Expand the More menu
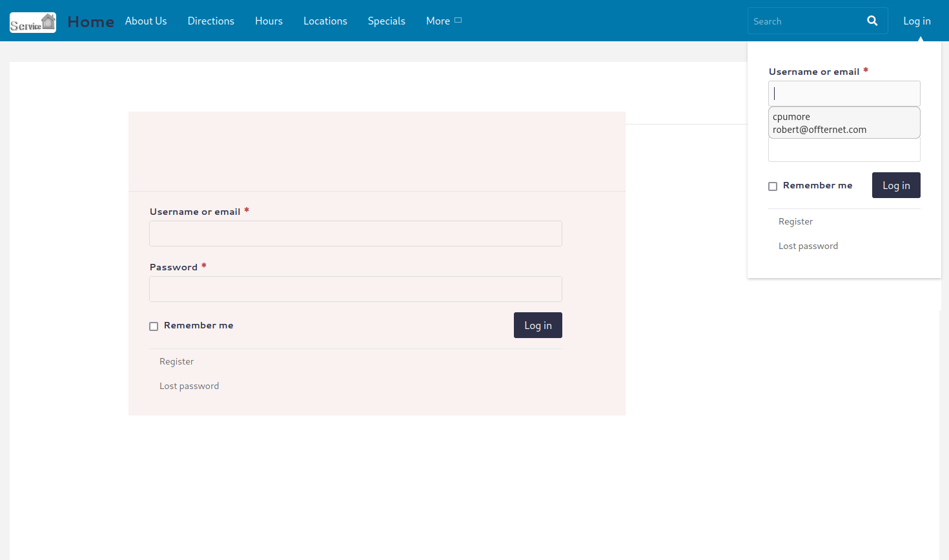This screenshot has height=560, width=949. (444, 21)
